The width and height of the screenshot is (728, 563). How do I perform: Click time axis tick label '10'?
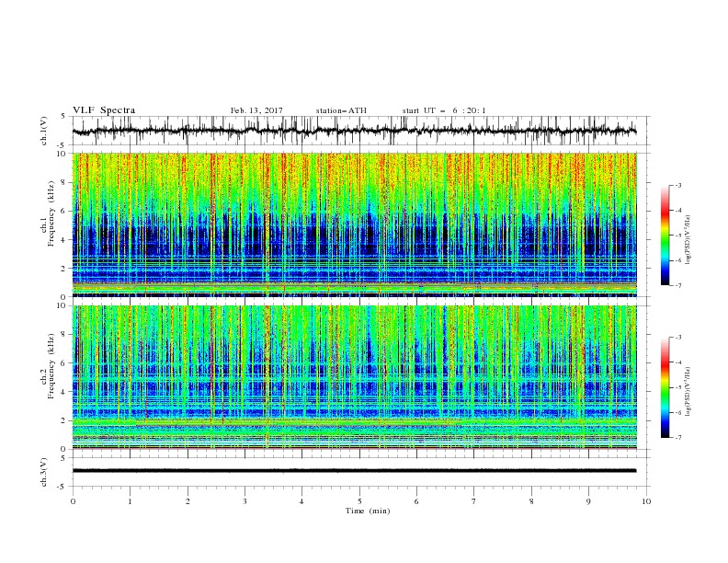646,501
